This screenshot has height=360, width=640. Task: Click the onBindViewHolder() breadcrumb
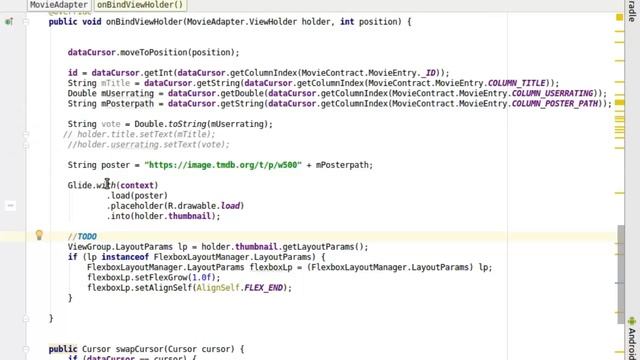click(140, 5)
